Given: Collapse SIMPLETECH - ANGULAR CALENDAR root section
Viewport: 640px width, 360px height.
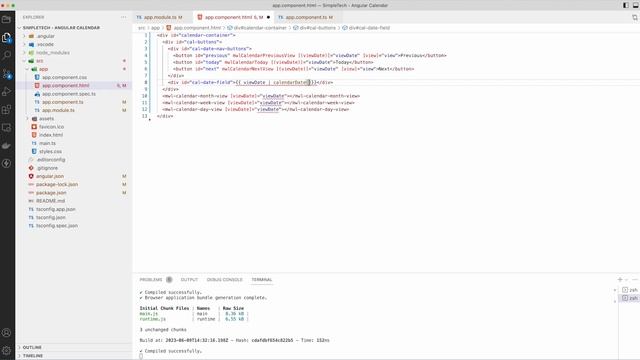Looking at the screenshot, I should click(61, 27).
